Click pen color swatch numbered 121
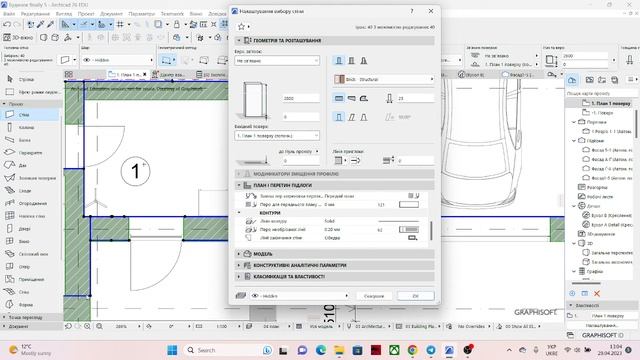This screenshot has width=640, height=360. (x=409, y=204)
